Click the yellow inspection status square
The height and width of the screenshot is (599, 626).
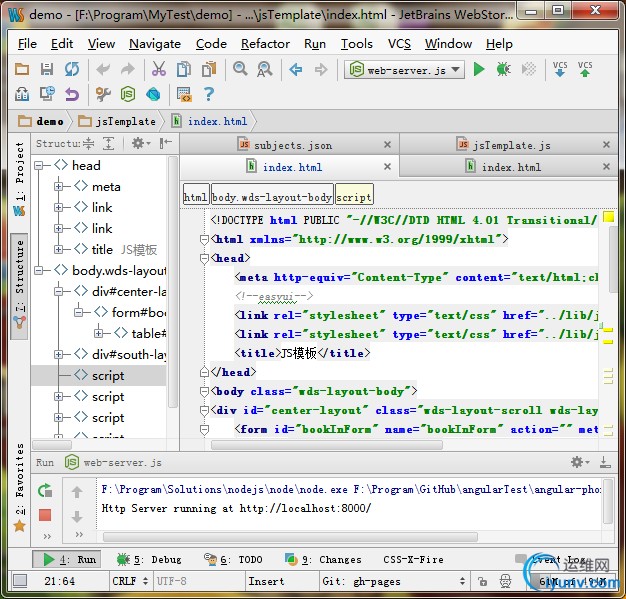608,217
